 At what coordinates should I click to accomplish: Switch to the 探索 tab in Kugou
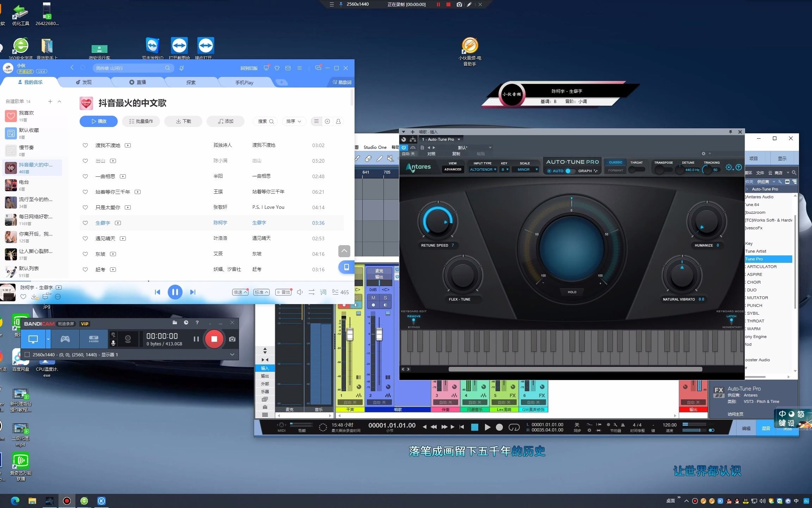[191, 82]
